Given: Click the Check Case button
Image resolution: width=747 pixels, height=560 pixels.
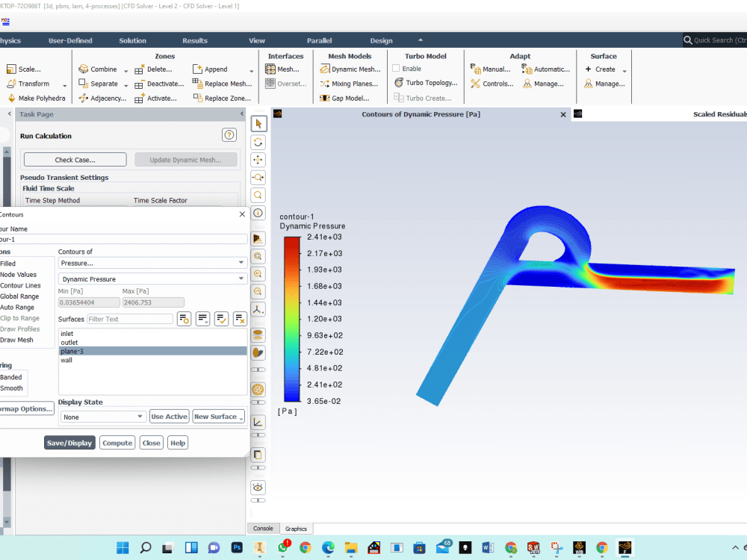Looking at the screenshot, I should (74, 159).
